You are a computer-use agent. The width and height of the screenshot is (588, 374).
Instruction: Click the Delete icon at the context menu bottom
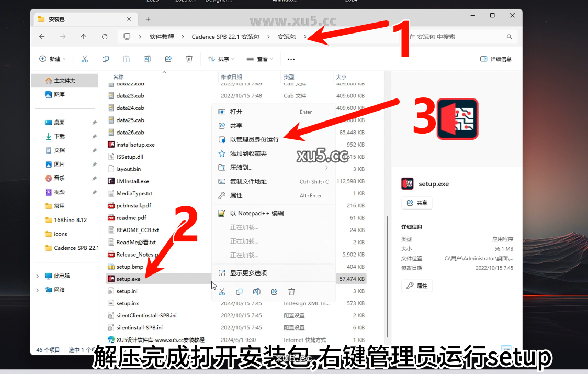[291, 292]
